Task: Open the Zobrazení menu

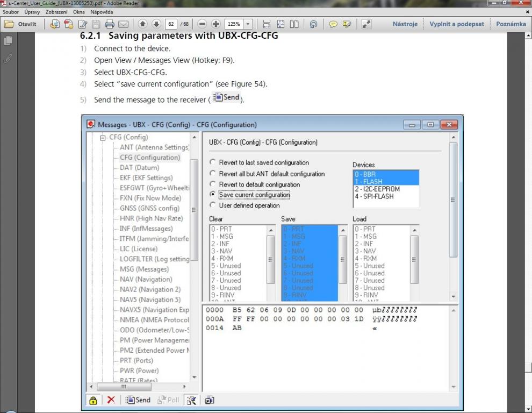Action: [x=56, y=11]
